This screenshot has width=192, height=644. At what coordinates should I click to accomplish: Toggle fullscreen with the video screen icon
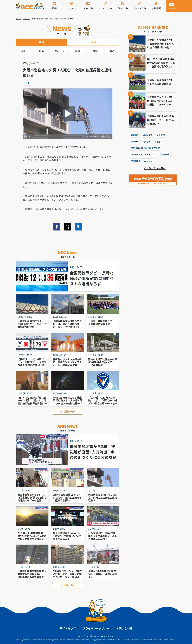109,136
